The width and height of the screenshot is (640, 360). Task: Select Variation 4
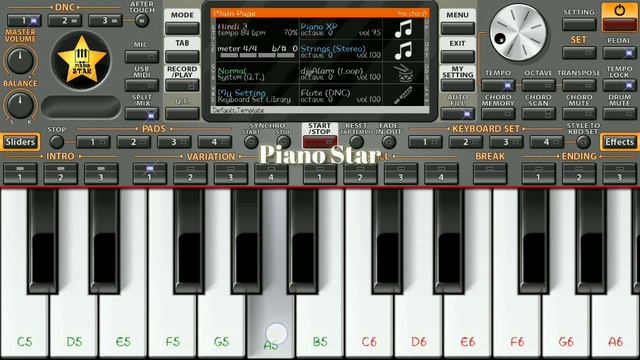[x=271, y=173]
